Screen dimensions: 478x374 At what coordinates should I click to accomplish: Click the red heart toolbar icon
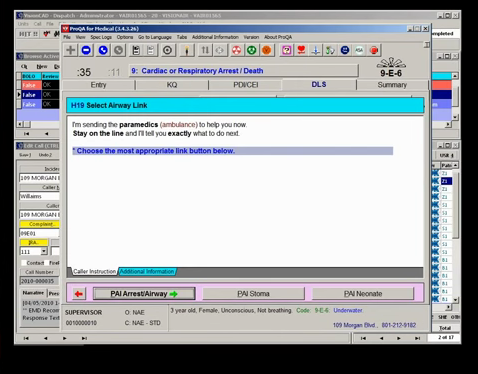[301, 50]
